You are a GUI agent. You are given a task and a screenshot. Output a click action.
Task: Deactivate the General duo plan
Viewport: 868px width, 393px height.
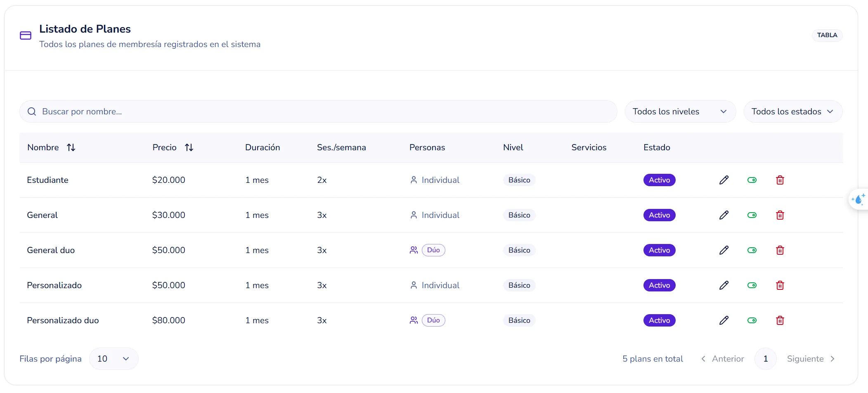coord(752,250)
